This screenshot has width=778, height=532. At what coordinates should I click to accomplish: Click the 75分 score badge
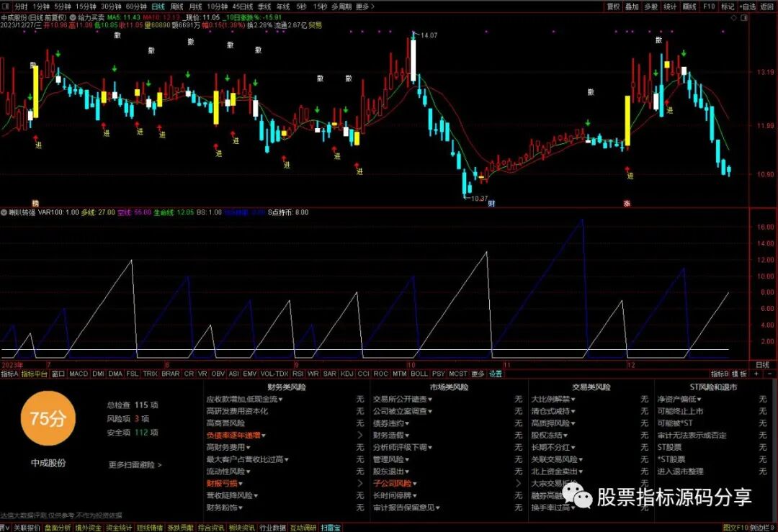pos(48,418)
